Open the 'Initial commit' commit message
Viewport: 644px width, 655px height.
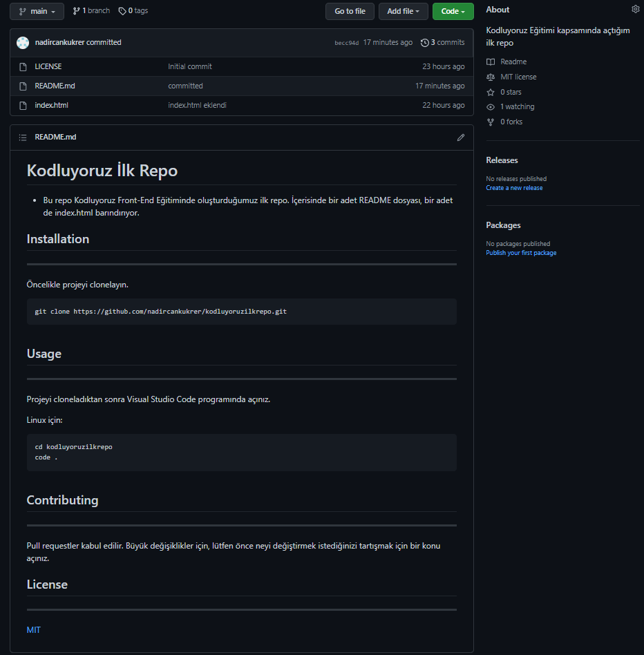coord(189,66)
